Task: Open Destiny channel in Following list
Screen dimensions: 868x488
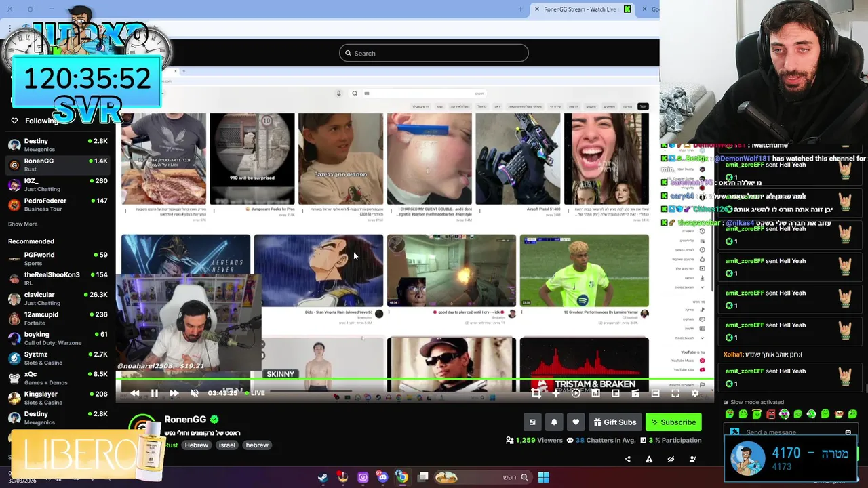Action: pos(58,145)
